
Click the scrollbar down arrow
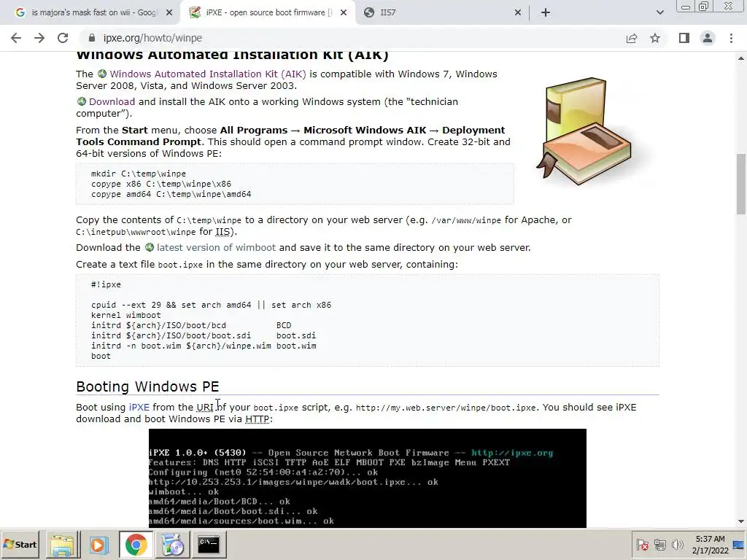(741, 522)
